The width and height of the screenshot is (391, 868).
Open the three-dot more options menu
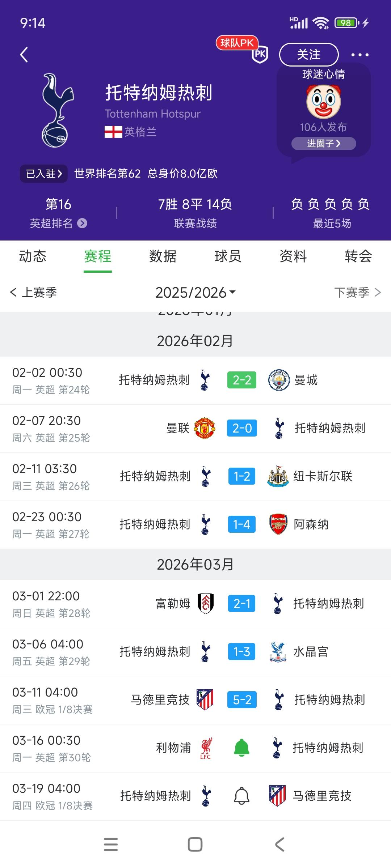[x=360, y=55]
